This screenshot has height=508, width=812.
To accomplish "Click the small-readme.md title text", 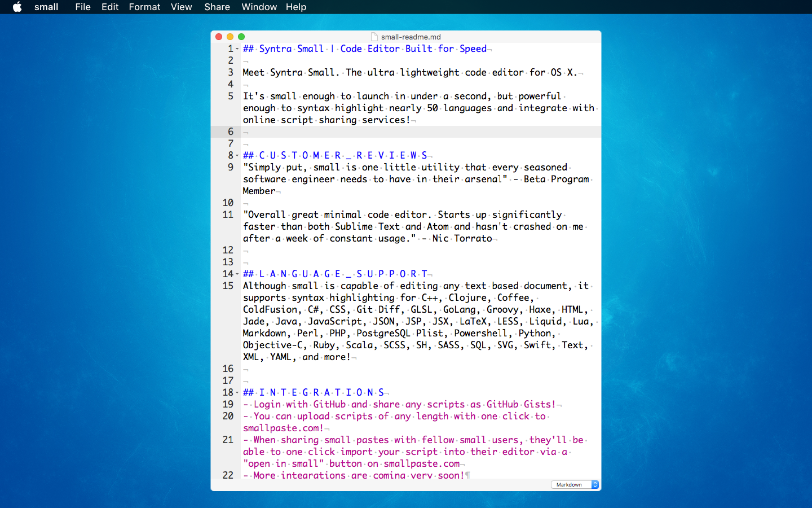I will coord(411,37).
